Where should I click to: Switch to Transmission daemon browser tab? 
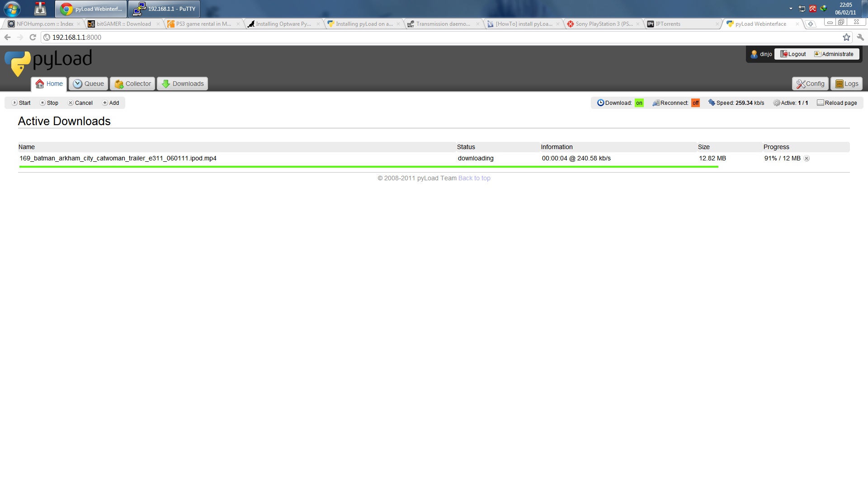pos(443,24)
